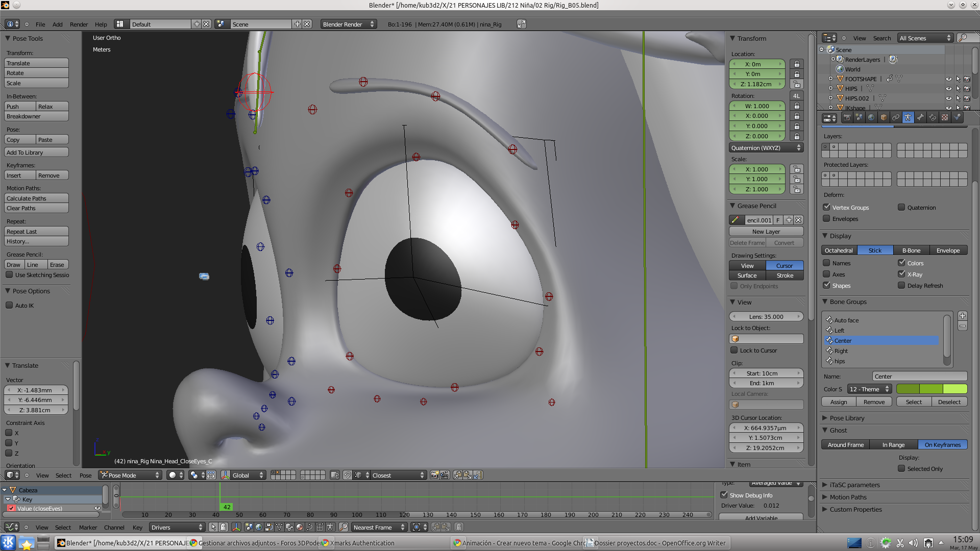Open the Pose Mode dropdown

130,475
